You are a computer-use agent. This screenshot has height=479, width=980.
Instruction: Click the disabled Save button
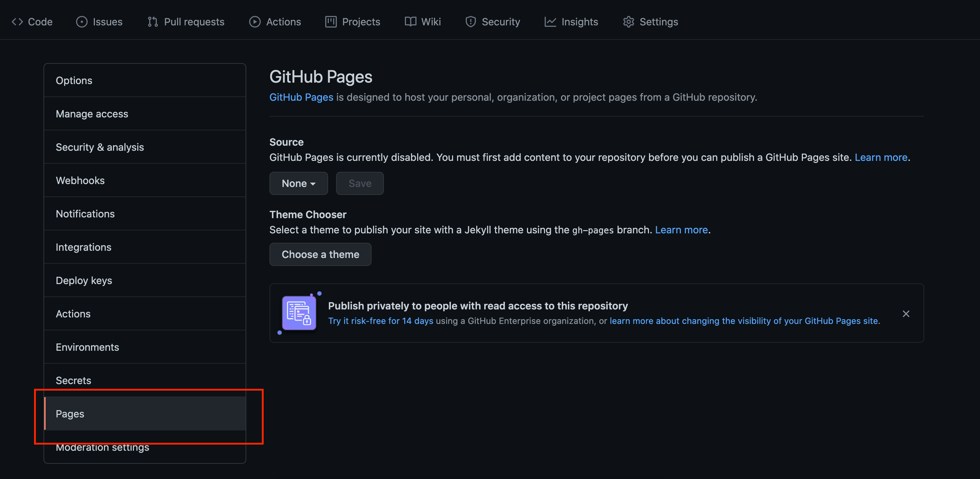(360, 184)
